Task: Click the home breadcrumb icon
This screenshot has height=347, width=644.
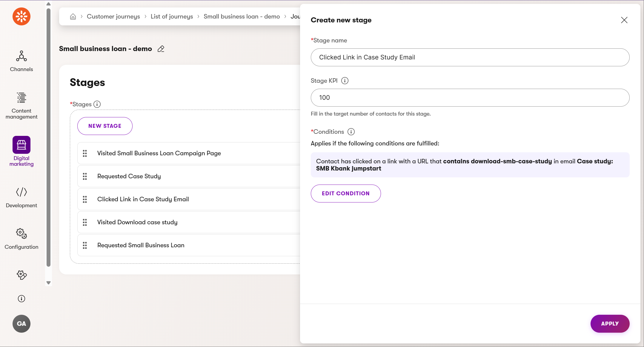Action: (73, 16)
